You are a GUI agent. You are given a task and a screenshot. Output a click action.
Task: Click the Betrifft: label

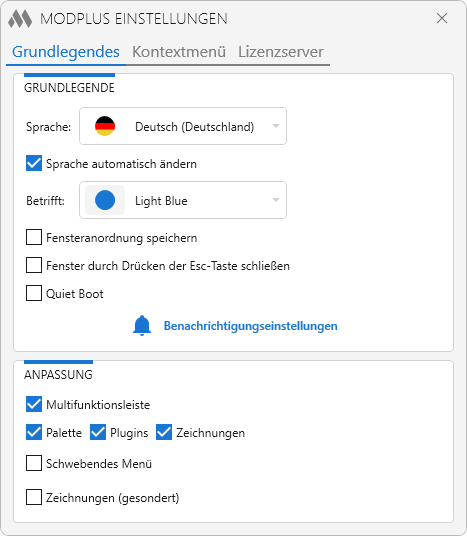45,201
